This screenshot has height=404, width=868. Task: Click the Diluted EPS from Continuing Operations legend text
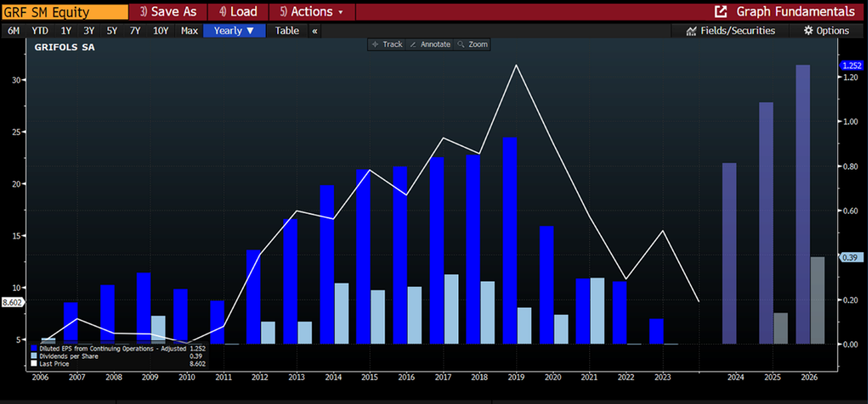tap(112, 348)
